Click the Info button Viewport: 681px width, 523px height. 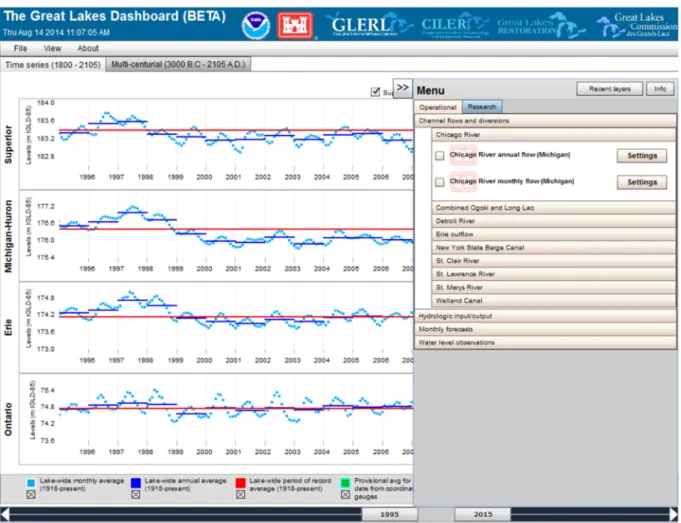[660, 89]
